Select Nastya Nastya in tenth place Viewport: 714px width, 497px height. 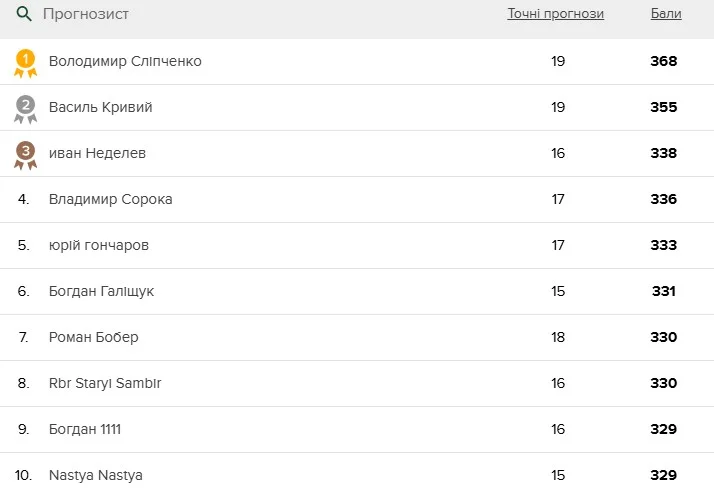pos(95,475)
